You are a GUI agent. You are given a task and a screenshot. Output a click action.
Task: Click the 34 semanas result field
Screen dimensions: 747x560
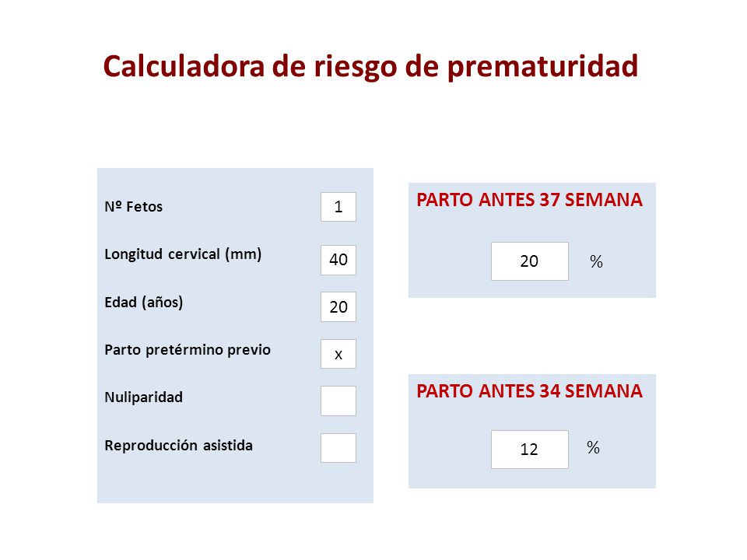(x=530, y=450)
